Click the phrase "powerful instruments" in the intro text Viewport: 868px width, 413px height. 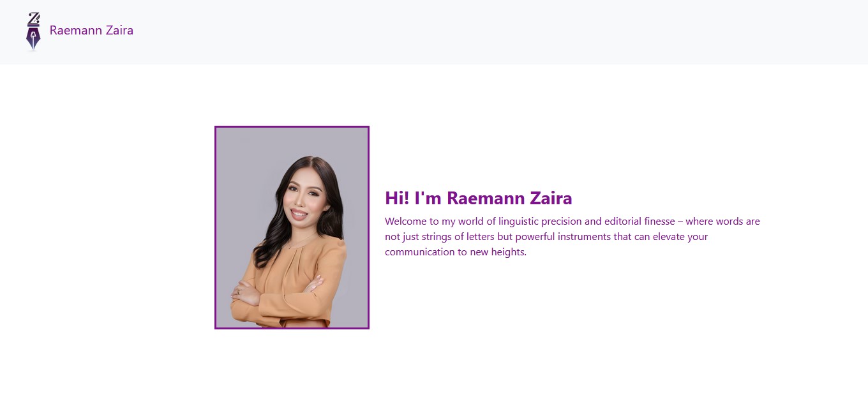click(562, 237)
